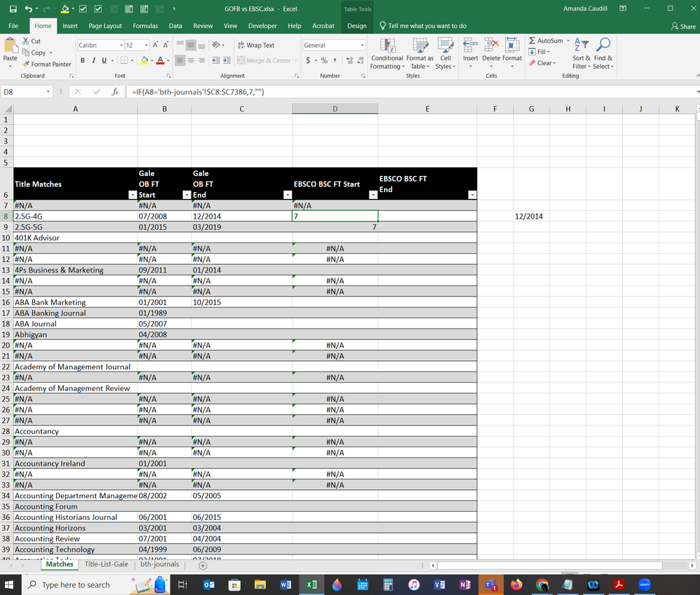Expand the Name Box dropdown
The height and width of the screenshot is (595, 700).
click(x=48, y=92)
